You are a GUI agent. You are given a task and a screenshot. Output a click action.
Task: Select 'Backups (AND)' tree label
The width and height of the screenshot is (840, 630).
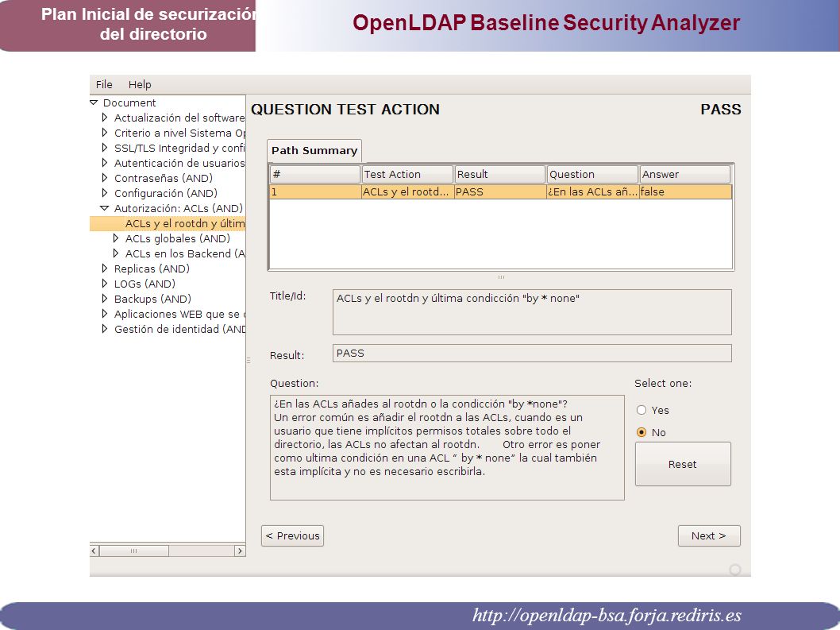[152, 299]
